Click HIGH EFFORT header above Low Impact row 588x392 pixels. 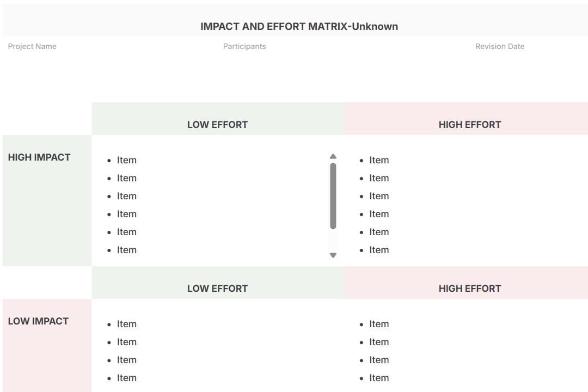pos(469,289)
